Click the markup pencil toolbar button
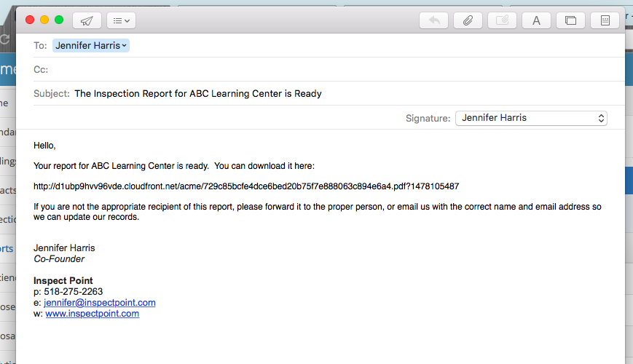Viewport: 633px width, 364px height. 502,20
